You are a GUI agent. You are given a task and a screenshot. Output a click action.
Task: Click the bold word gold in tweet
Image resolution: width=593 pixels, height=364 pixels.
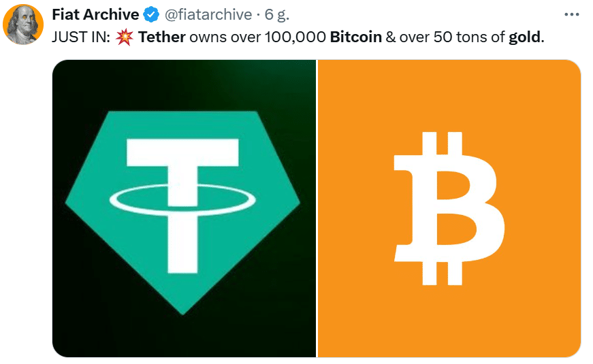click(x=525, y=37)
